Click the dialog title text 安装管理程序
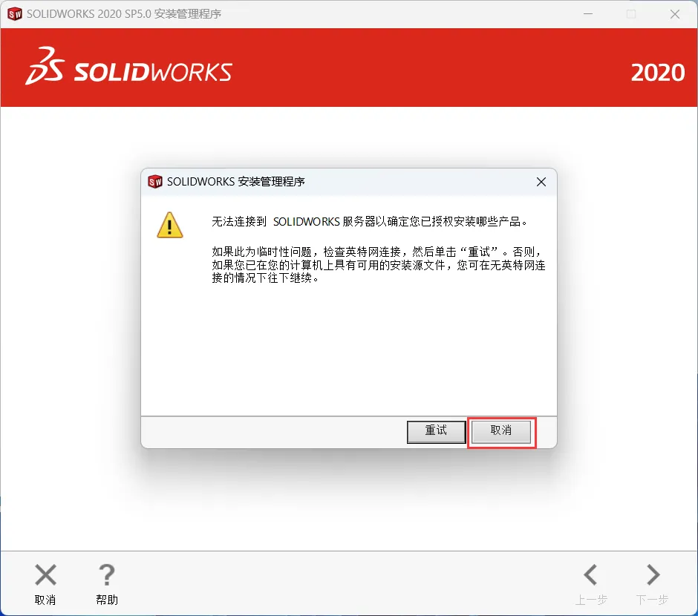Screen dimensions: 698x616 (x=271, y=182)
